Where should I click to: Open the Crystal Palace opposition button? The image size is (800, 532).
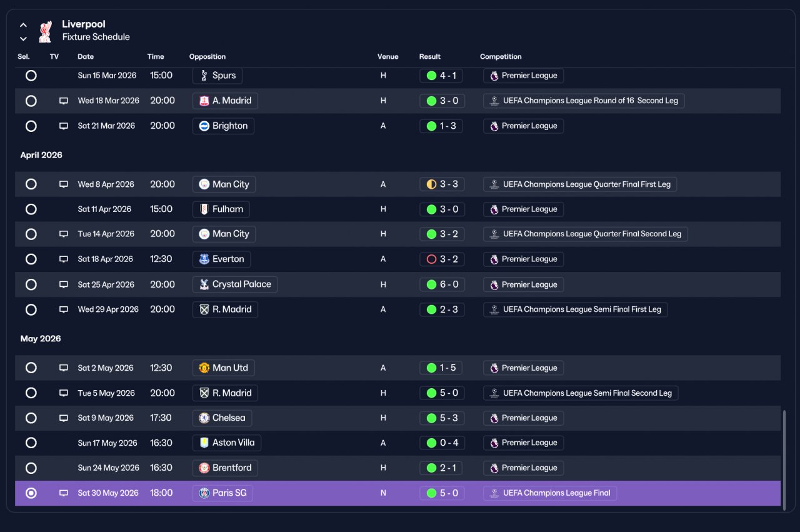coord(235,284)
